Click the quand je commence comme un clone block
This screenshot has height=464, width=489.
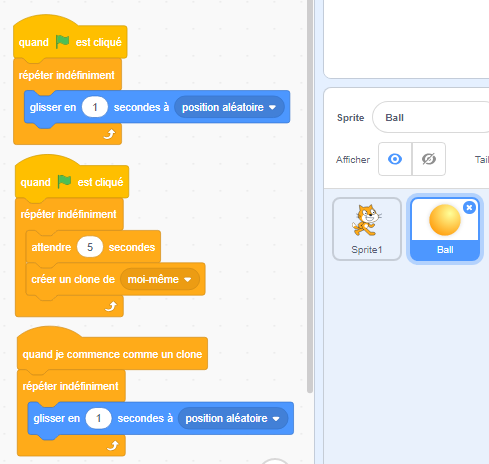coord(112,354)
